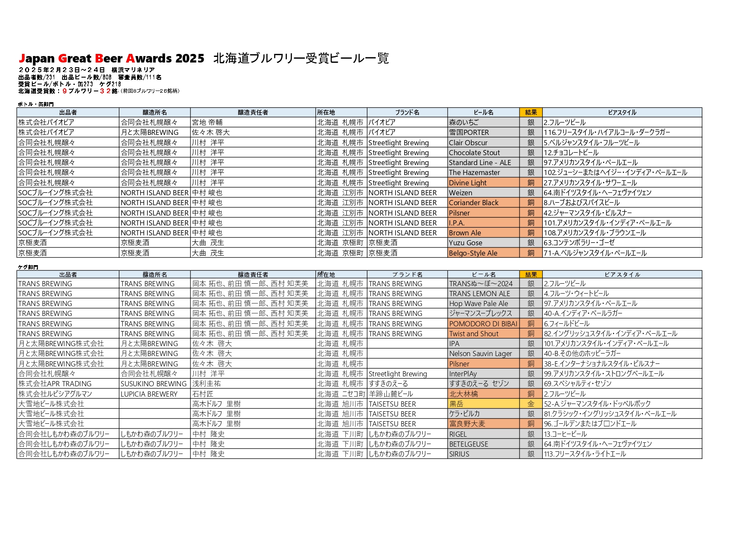Select the 108.アメリカンスタイル・ブラウンエール cell

(622, 233)
